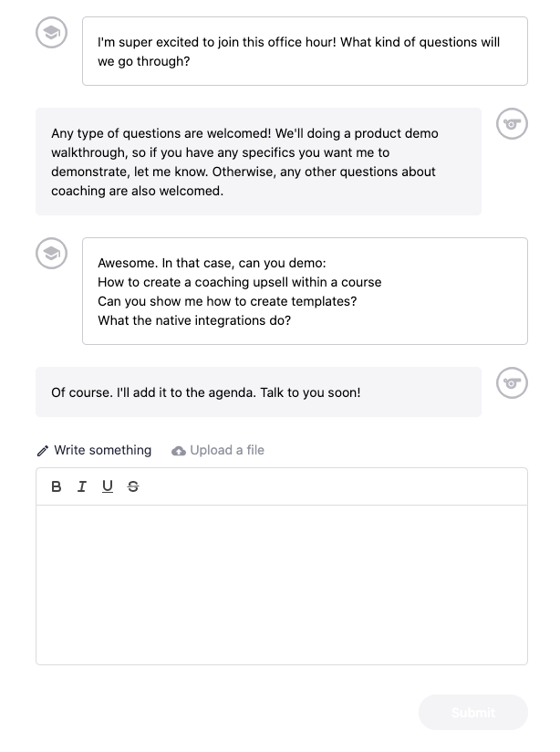
Task: Toggle bold formatting in the editor
Action: [x=57, y=486]
